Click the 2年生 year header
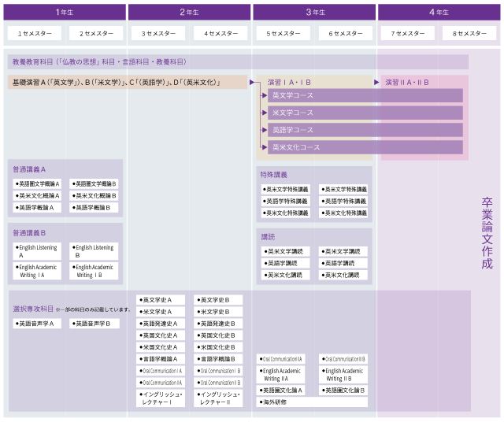The image size is (504, 422). tap(189, 13)
